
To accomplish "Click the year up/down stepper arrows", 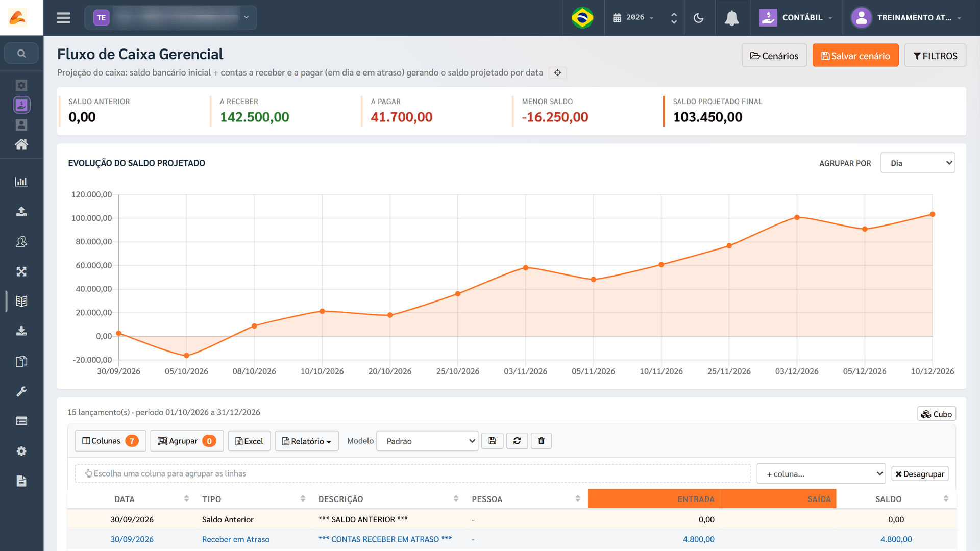I will [x=674, y=18].
